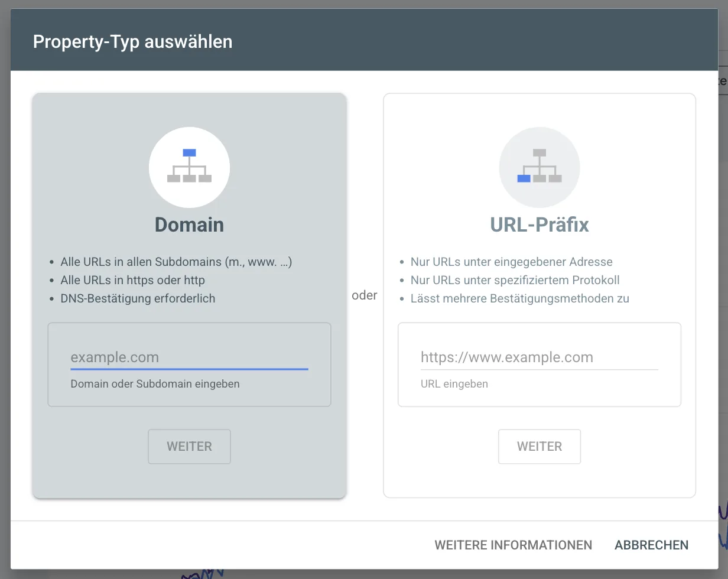The height and width of the screenshot is (579, 728).
Task: Click 'Nur URLs unter spezifiziertem Protokoll' text
Action: pyautogui.click(x=515, y=280)
